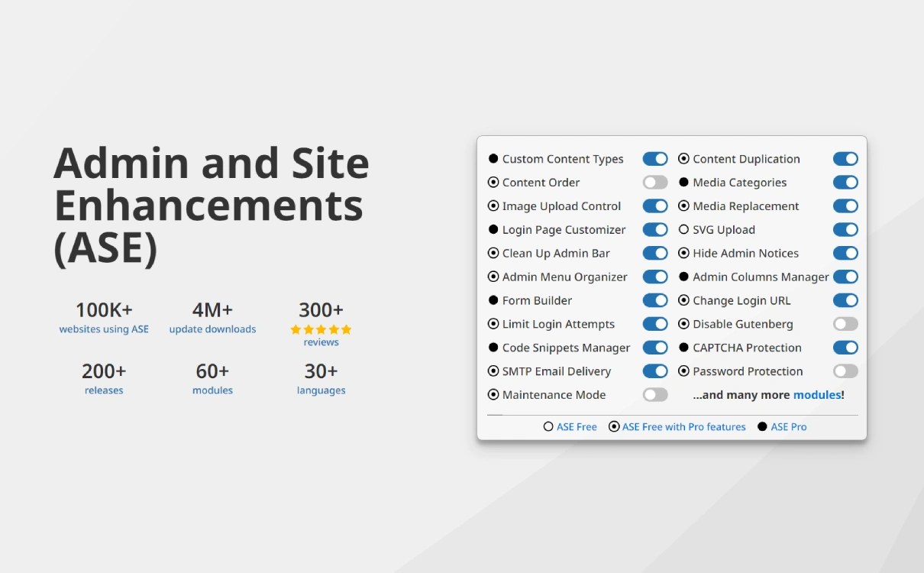Toggle the Custom Content Types switch
The height and width of the screenshot is (573, 924).
[655, 159]
